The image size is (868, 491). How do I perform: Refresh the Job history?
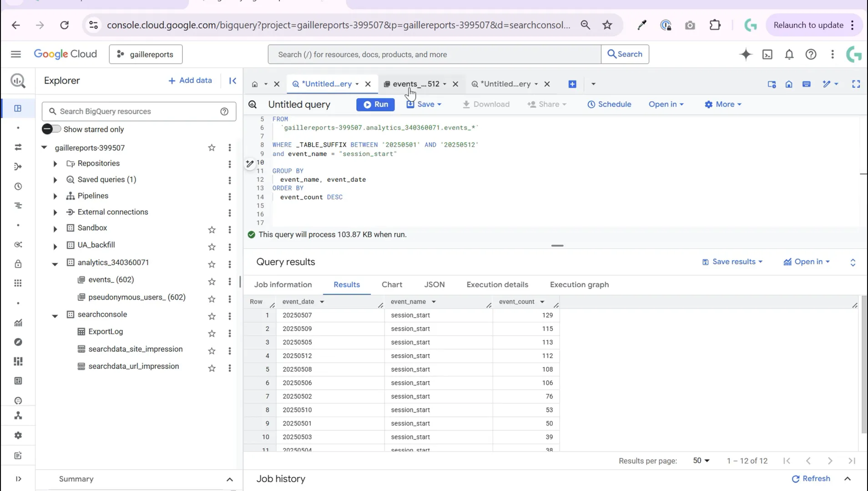point(811,479)
